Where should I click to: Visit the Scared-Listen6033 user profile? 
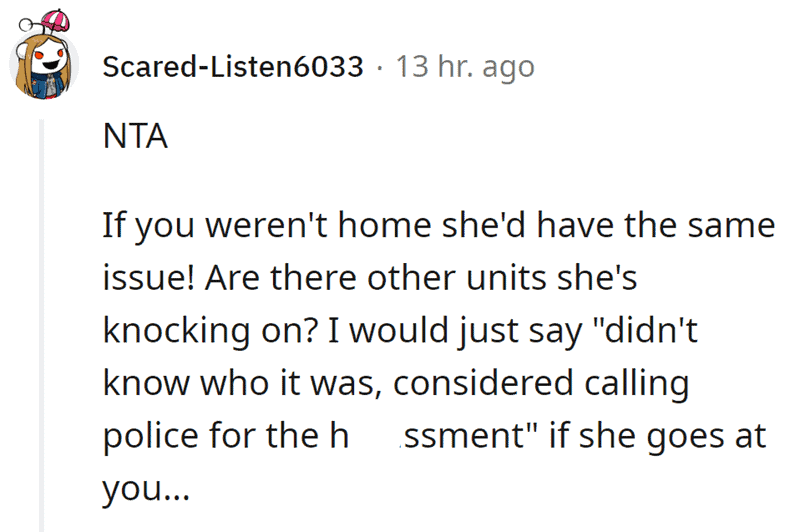click(233, 67)
